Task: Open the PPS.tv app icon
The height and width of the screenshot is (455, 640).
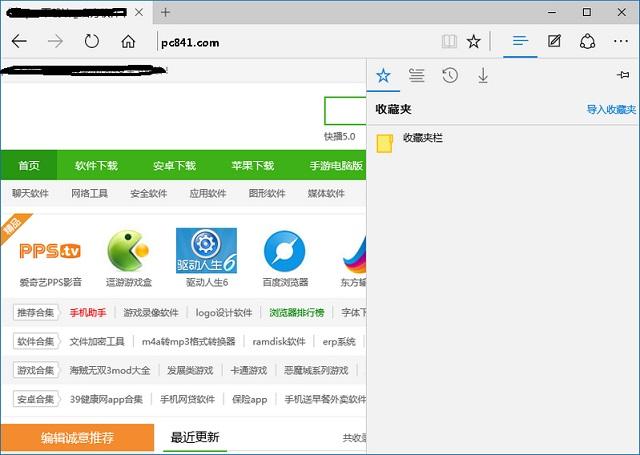Action: (x=50, y=251)
